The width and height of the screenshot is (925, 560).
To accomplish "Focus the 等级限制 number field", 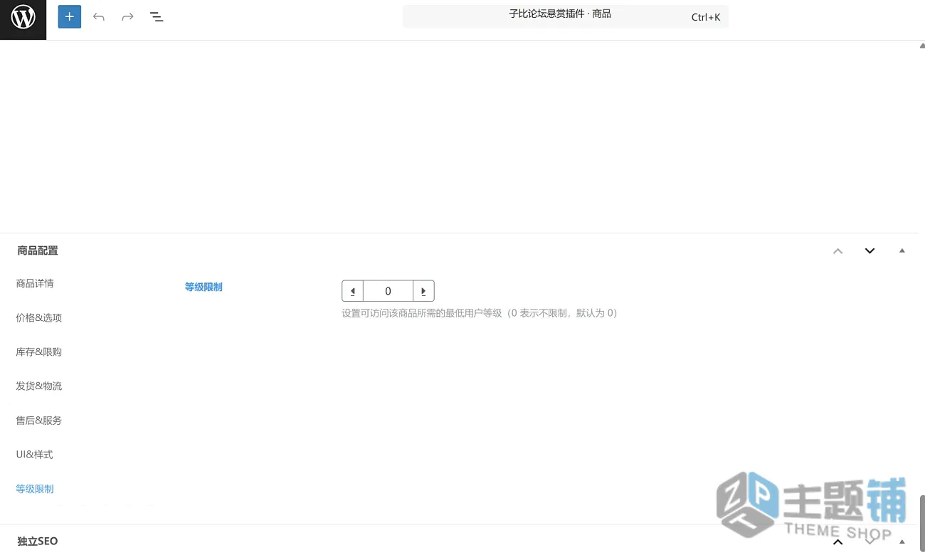I will click(388, 291).
